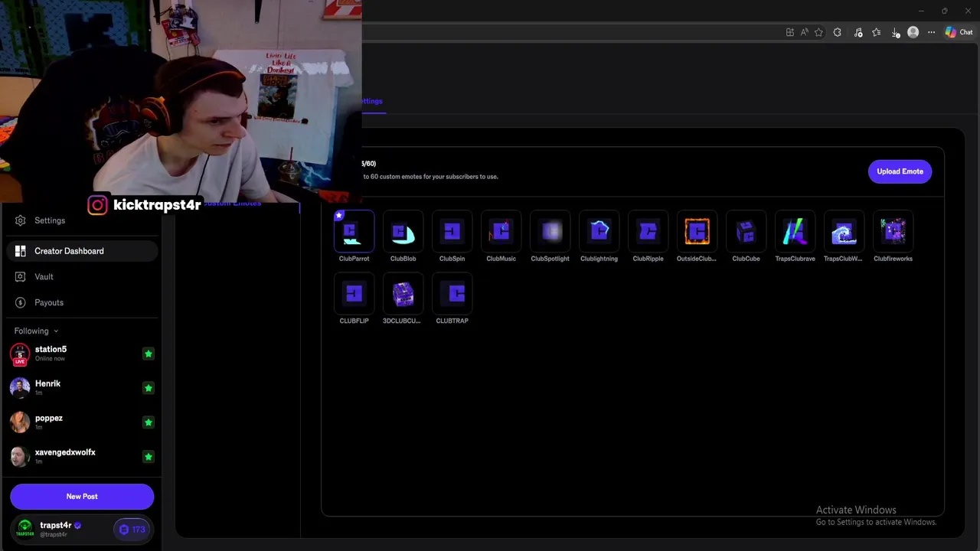Click the Upload Emote button
This screenshot has width=980, height=551.
(x=900, y=171)
